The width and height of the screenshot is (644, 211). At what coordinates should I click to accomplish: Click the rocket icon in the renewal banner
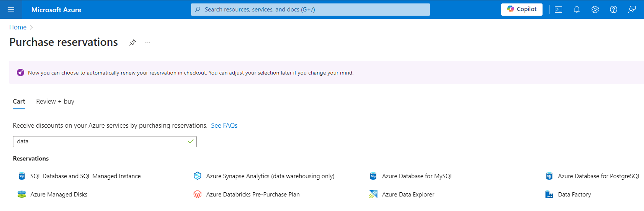21,73
